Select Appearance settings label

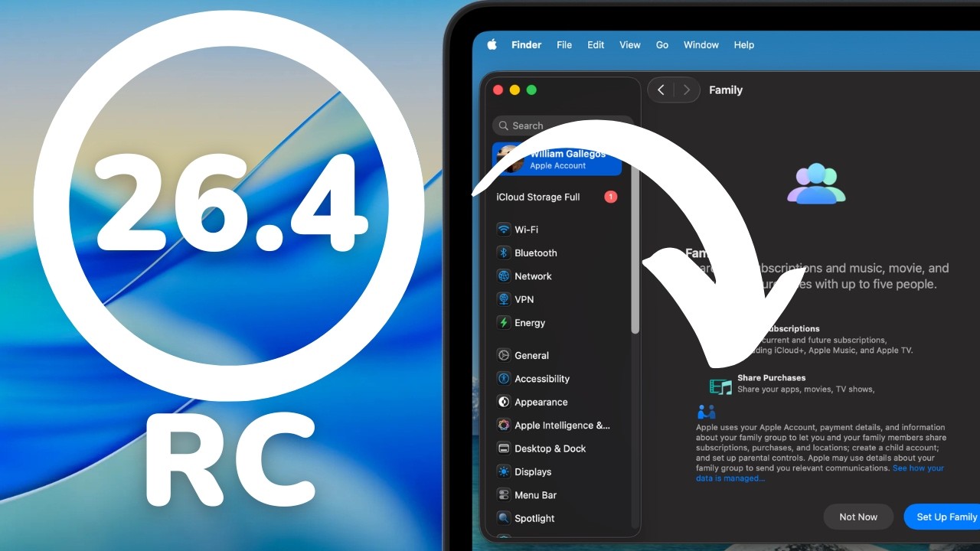coord(541,402)
